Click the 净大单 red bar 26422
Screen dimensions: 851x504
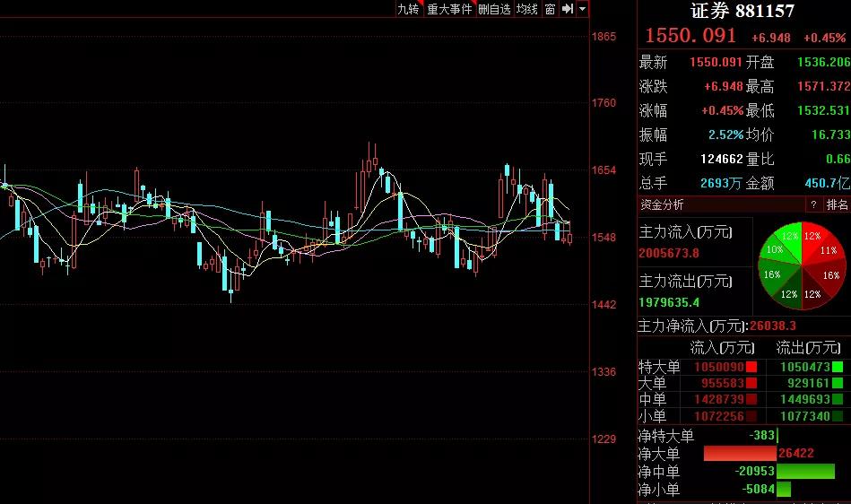(741, 454)
